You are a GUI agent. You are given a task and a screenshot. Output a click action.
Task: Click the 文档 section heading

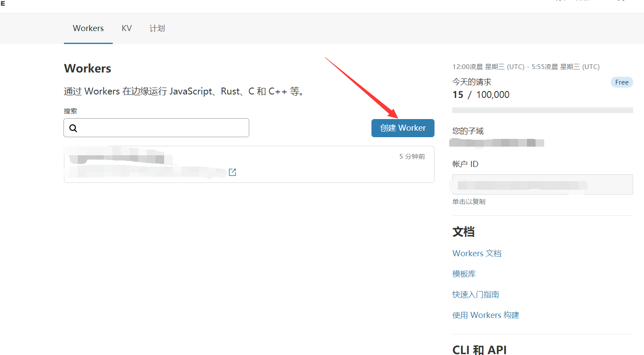coord(463,232)
